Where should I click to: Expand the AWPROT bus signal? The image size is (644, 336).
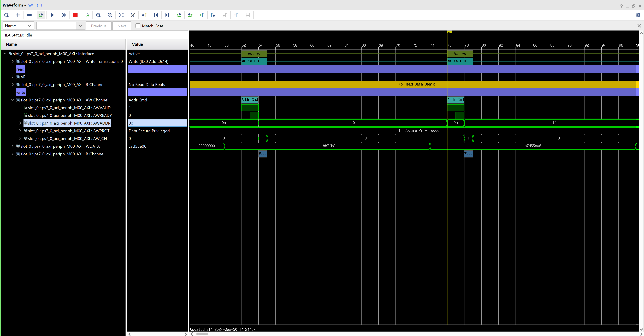click(x=20, y=131)
